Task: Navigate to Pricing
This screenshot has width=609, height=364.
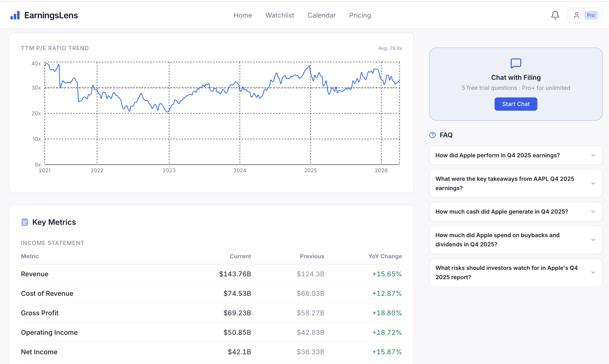Action: (360, 15)
